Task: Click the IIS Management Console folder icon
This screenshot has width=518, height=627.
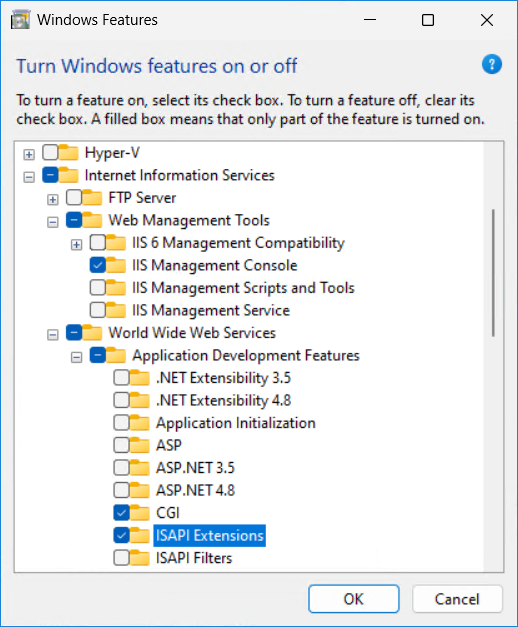Action: 116,265
